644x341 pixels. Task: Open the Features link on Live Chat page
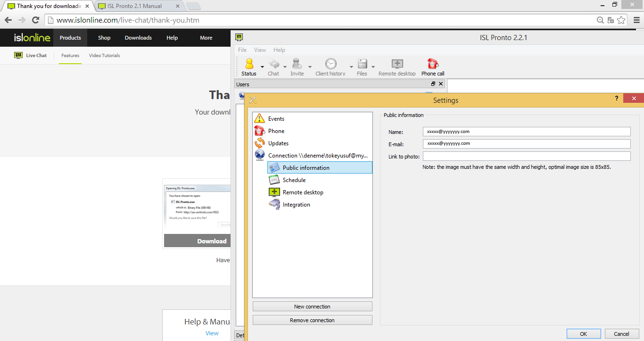point(70,56)
